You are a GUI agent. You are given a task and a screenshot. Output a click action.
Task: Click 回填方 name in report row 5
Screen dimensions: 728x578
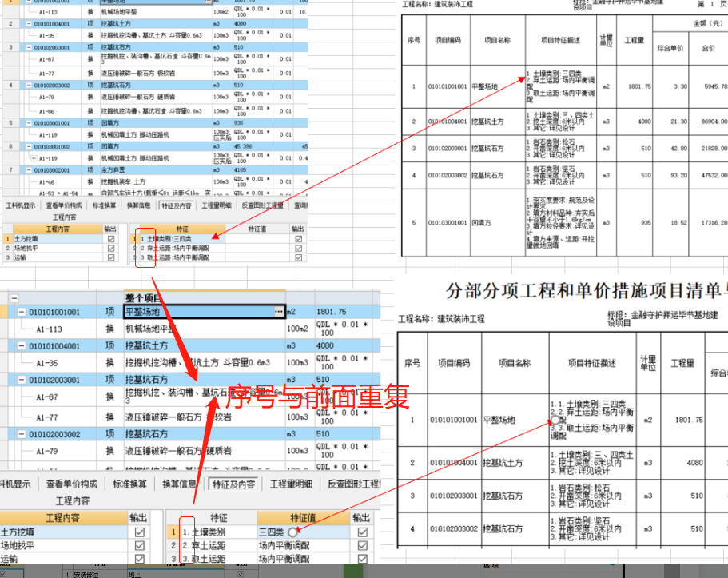pos(481,223)
